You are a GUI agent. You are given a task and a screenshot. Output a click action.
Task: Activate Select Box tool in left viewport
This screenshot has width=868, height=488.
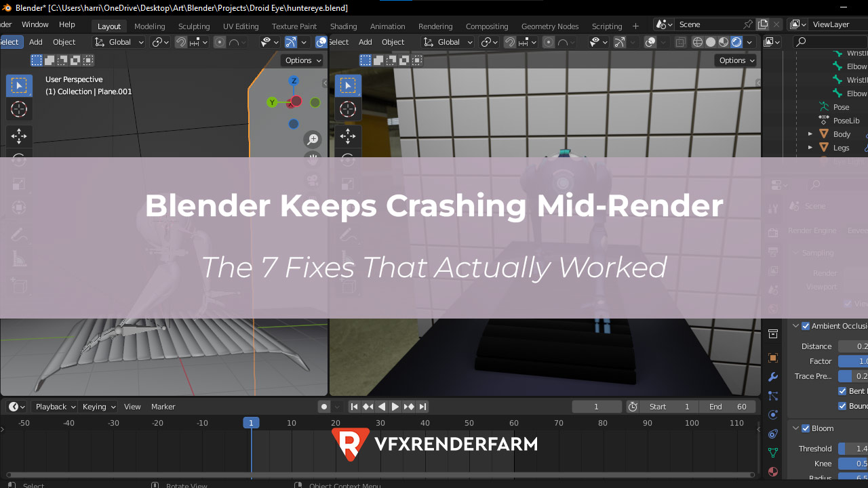pos(19,85)
